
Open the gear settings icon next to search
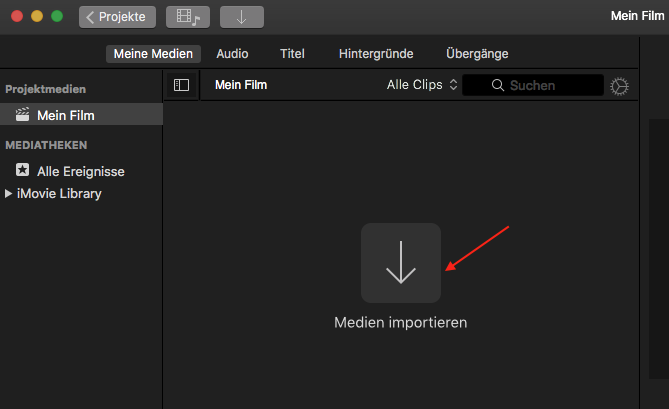(619, 86)
